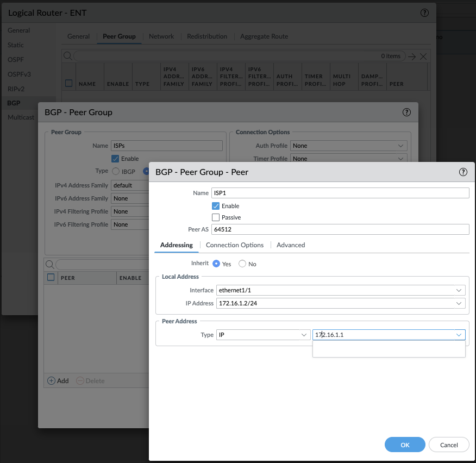476x463 pixels.
Task: Switch to the Connection Options tab
Action: coord(235,245)
